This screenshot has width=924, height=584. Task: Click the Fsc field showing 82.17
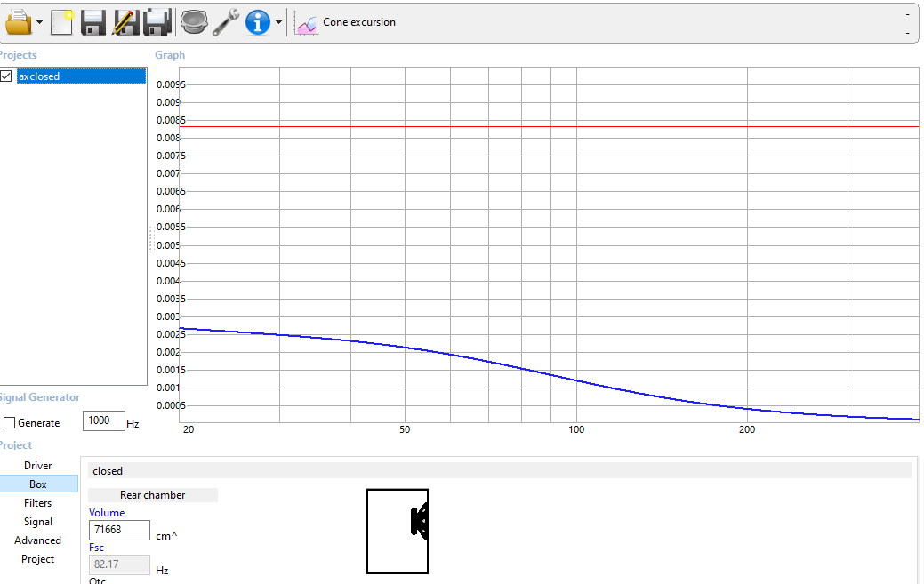[x=119, y=564]
